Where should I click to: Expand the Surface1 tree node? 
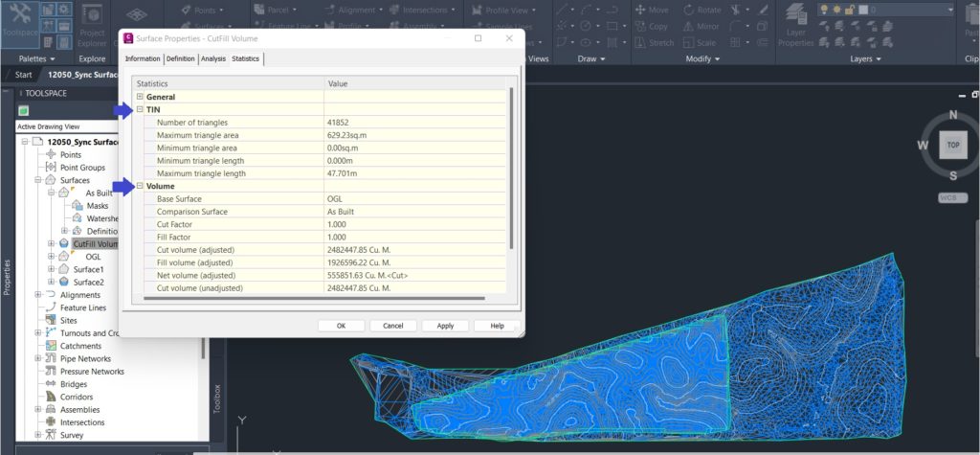pyautogui.click(x=52, y=269)
